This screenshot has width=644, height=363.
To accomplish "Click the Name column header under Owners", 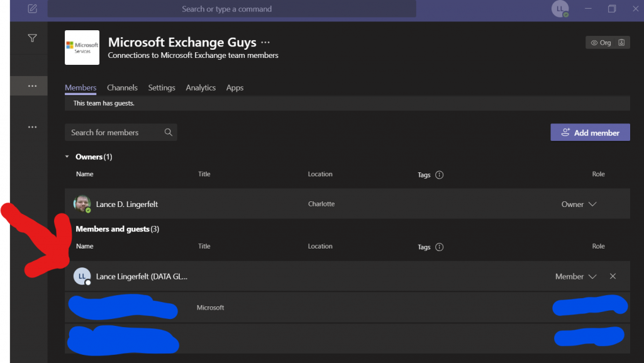I will tap(85, 174).
